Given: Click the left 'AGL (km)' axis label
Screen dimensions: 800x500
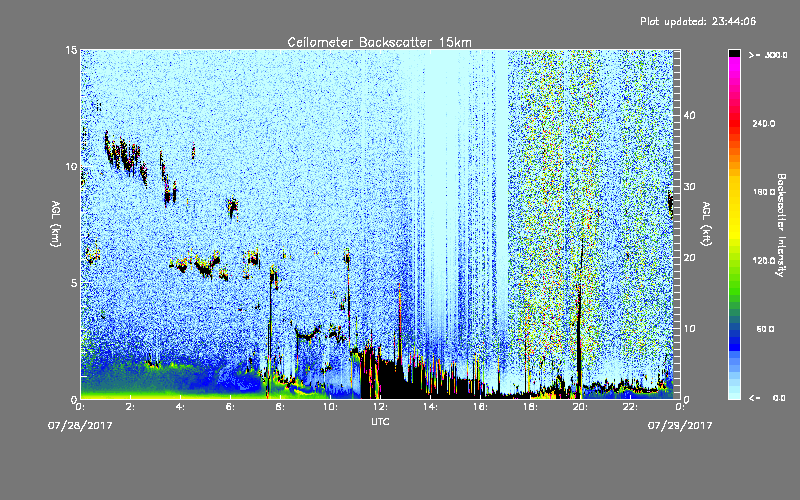Looking at the screenshot, I should [x=56, y=223].
